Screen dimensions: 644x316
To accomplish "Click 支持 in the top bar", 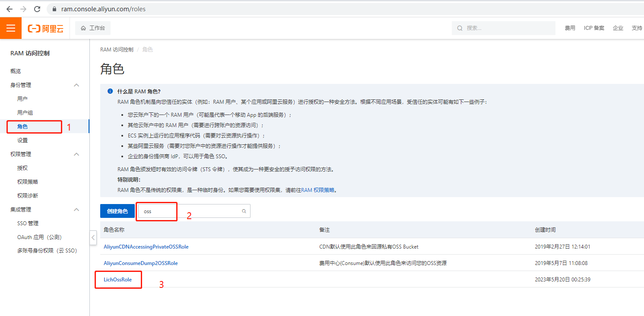I will 637,28.
